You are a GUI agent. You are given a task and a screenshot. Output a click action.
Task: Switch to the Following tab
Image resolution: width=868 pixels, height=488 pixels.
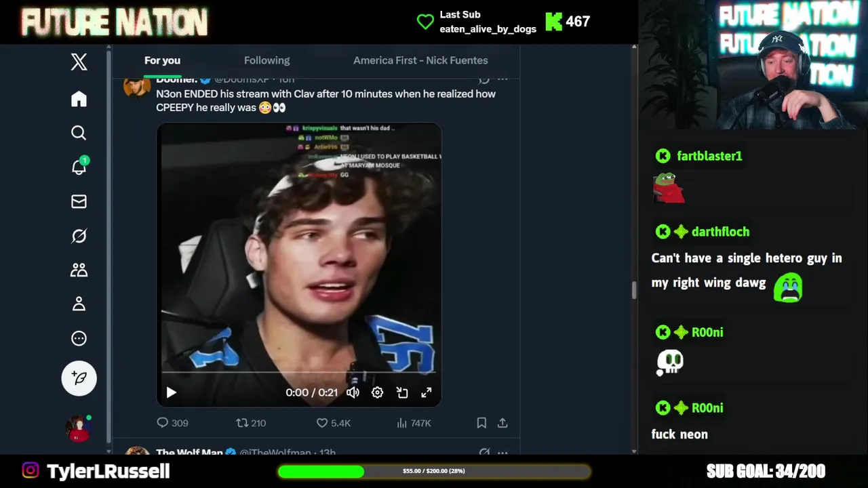pyautogui.click(x=267, y=60)
